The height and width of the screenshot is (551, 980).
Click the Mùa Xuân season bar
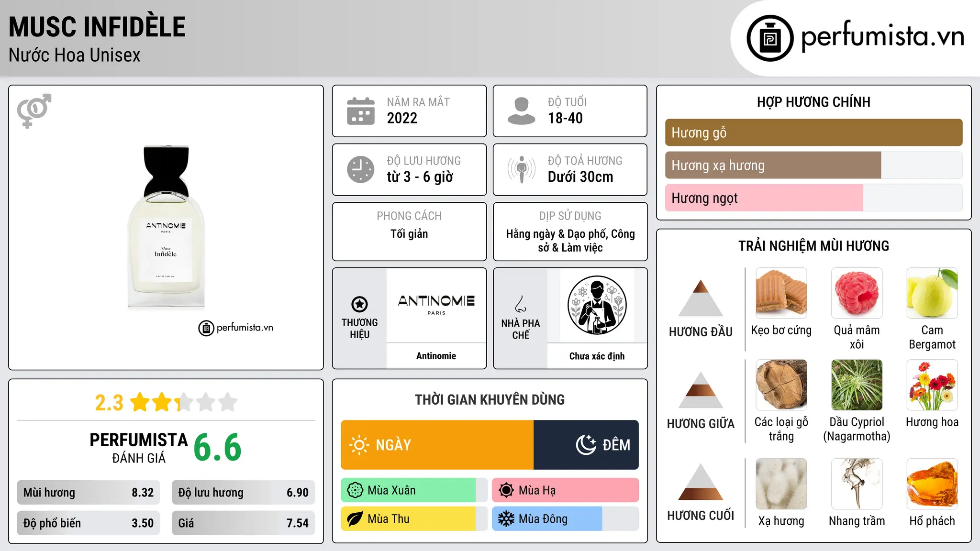tap(414, 490)
